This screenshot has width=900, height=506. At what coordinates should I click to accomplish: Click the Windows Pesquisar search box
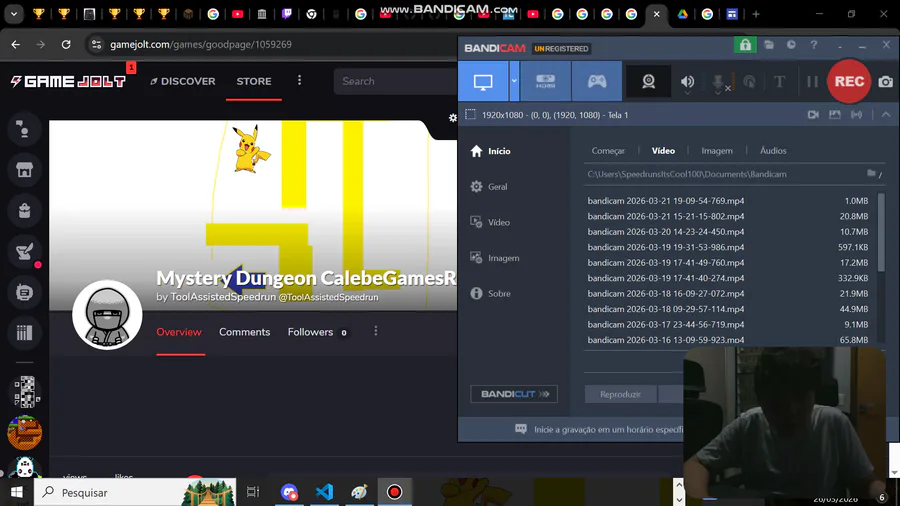pos(135,492)
